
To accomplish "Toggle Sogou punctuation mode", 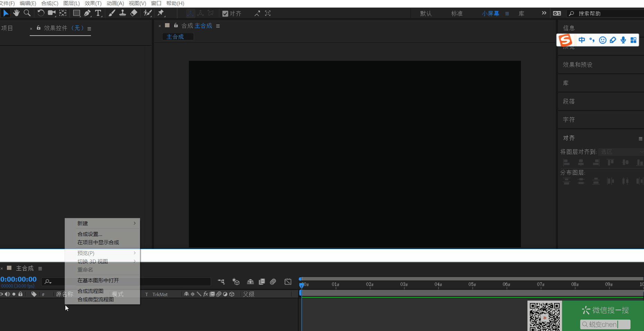I will 592,40.
